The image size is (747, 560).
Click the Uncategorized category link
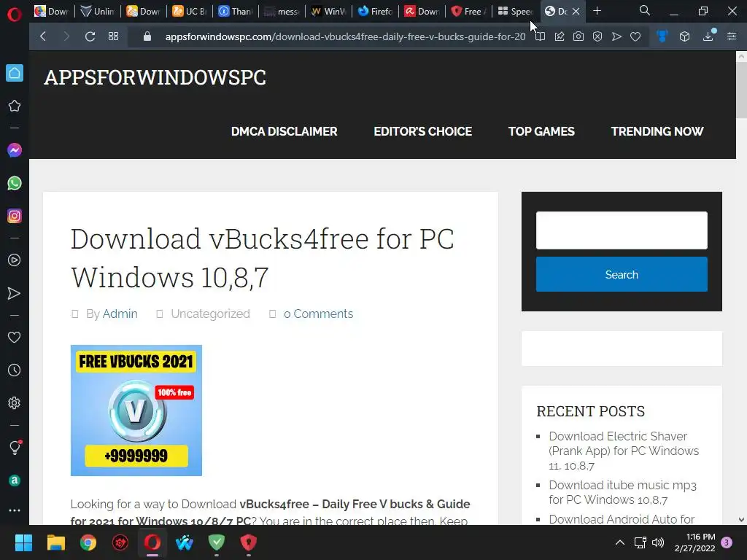210,314
